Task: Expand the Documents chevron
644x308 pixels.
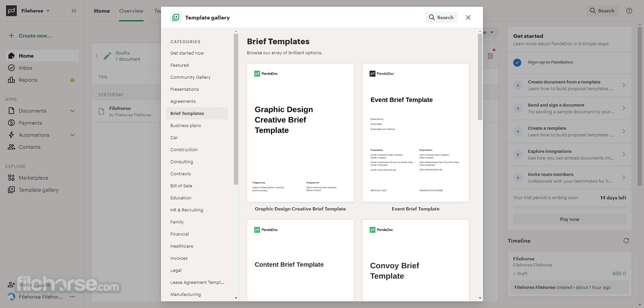Action: point(73,111)
